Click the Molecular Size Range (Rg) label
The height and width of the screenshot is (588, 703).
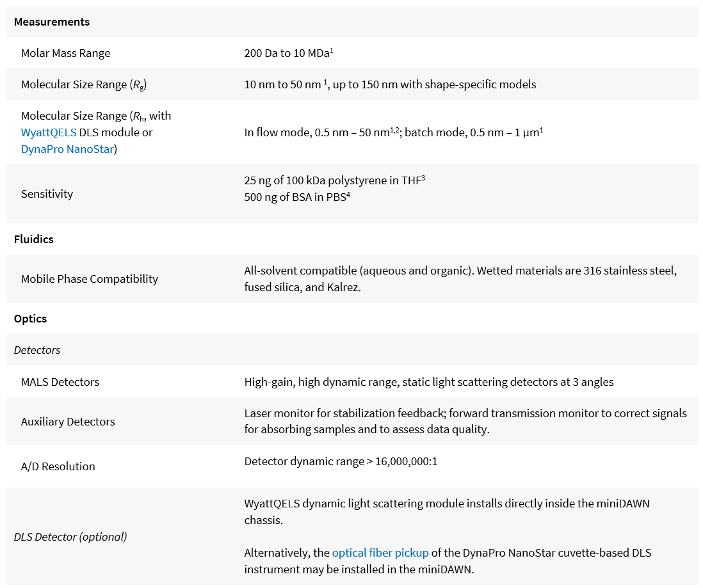[x=88, y=84]
